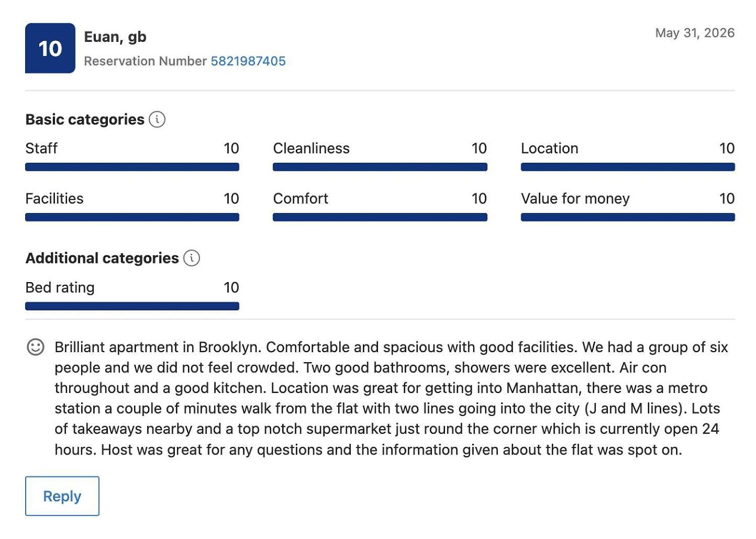
Task: Click the review date May 31, 2026
Action: [x=695, y=33]
